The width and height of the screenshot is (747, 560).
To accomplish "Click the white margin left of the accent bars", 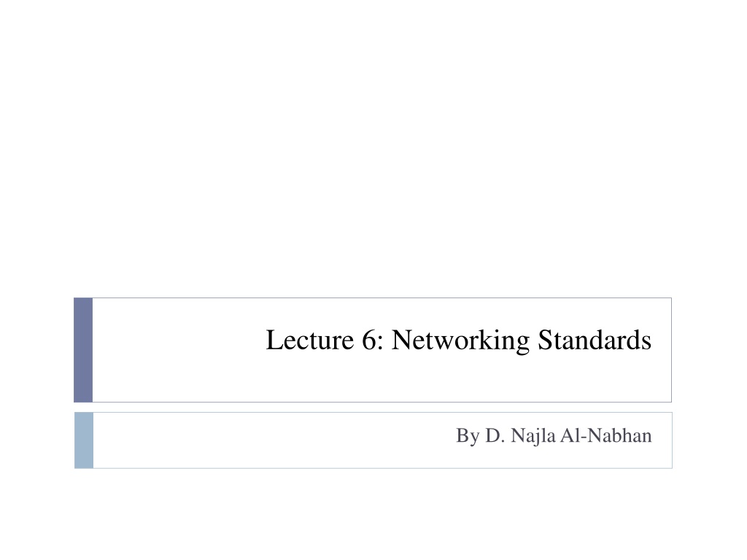I will coord(36,381).
